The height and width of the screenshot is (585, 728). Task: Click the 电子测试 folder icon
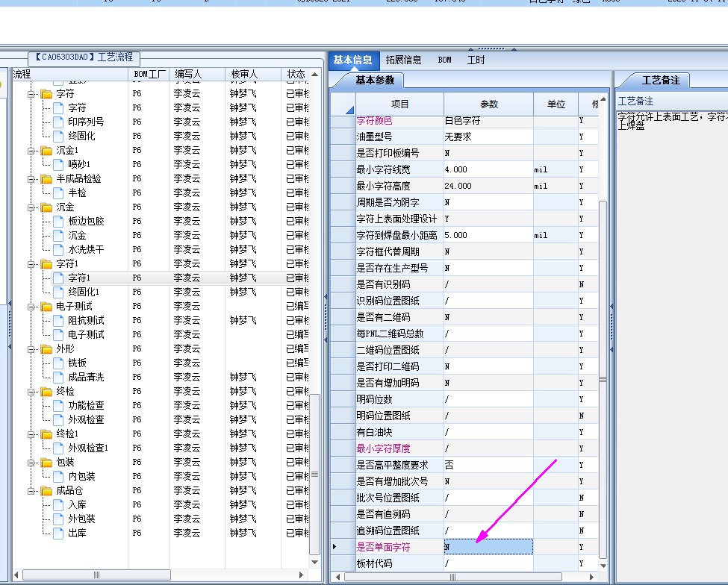click(46, 306)
